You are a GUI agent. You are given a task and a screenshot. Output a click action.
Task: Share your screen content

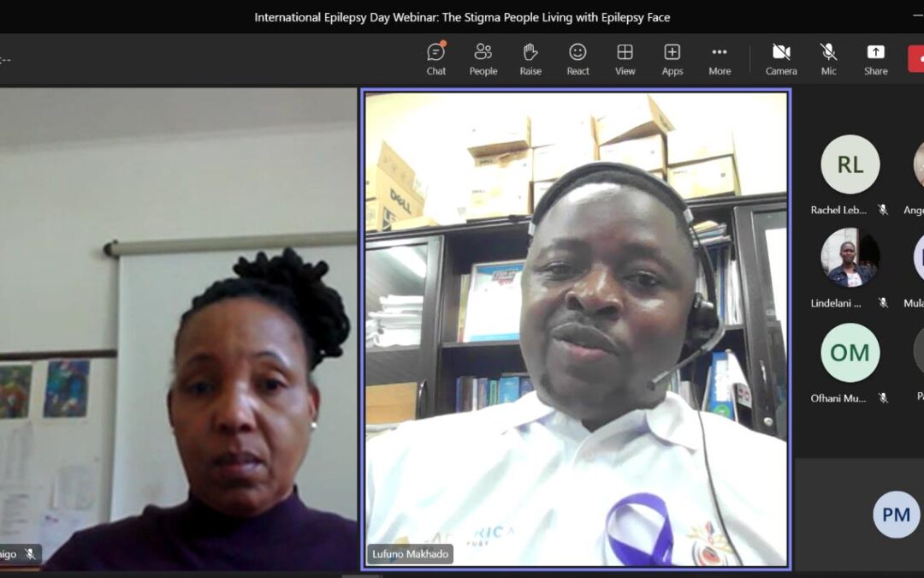click(876, 60)
